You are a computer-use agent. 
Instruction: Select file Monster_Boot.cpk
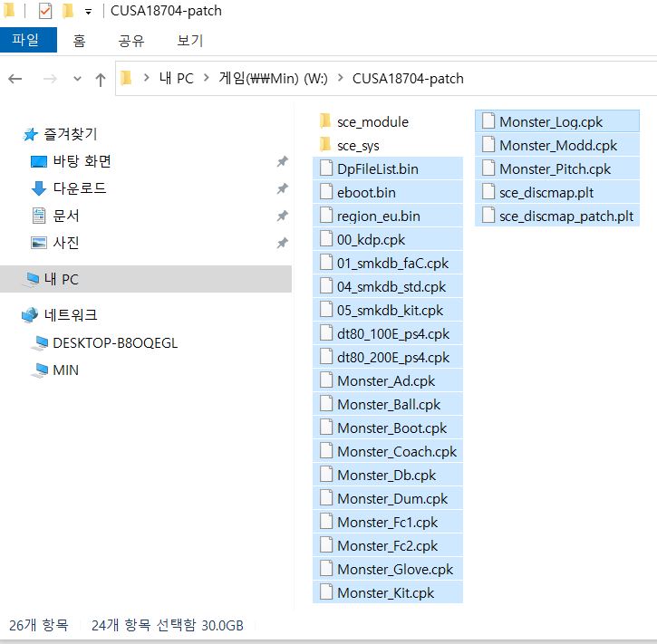(388, 428)
